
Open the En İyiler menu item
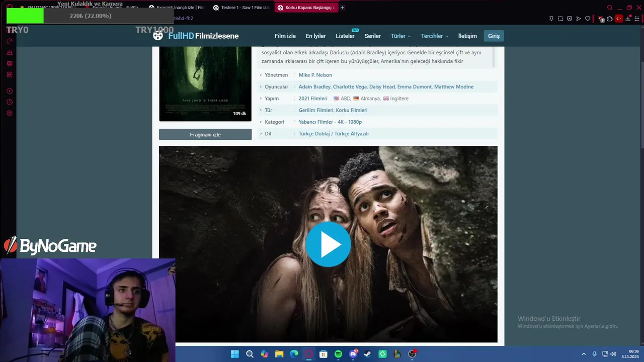coord(315,36)
